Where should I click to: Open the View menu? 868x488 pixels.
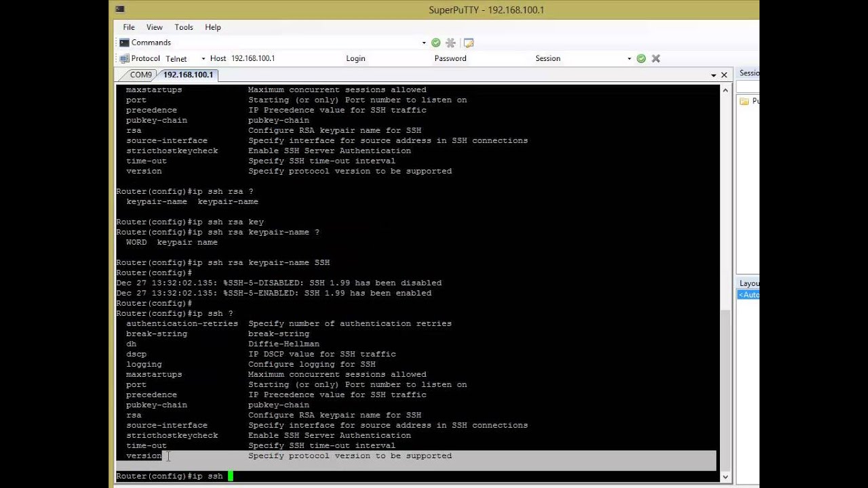pyautogui.click(x=154, y=27)
